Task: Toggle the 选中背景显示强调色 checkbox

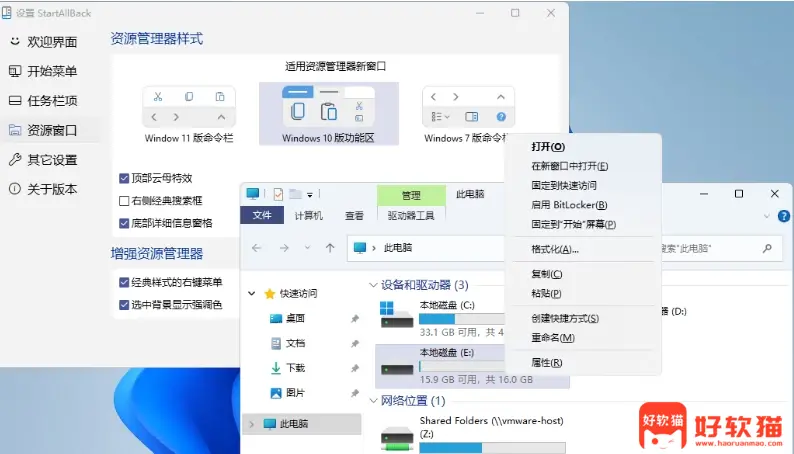Action: point(124,305)
